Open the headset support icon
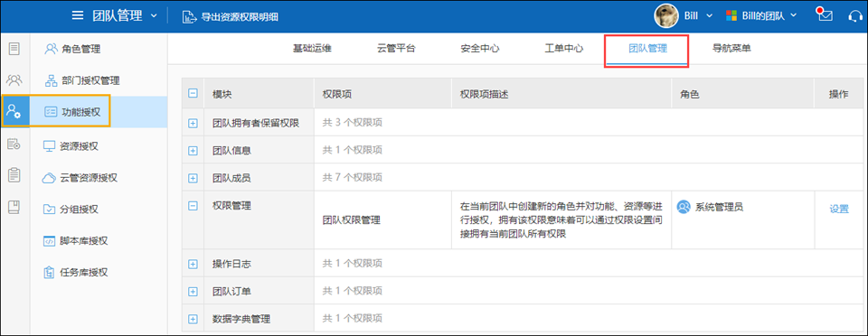This screenshot has width=868, height=336. pyautogui.click(x=855, y=15)
